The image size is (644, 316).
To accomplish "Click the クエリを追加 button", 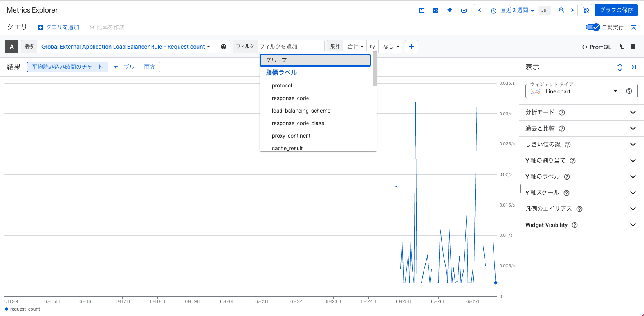I will (x=58, y=27).
